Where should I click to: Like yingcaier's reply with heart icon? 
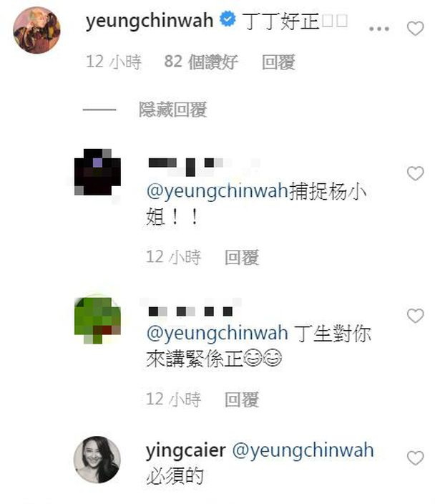[415, 458]
